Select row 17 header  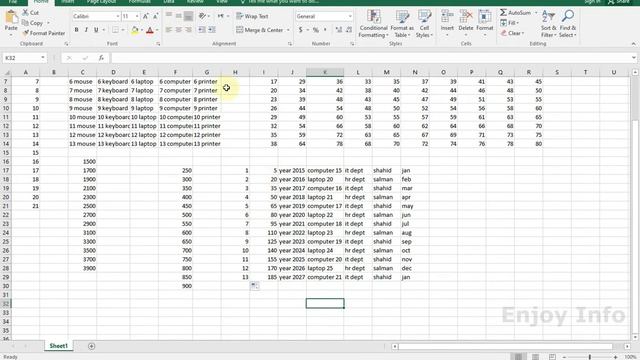(6, 170)
